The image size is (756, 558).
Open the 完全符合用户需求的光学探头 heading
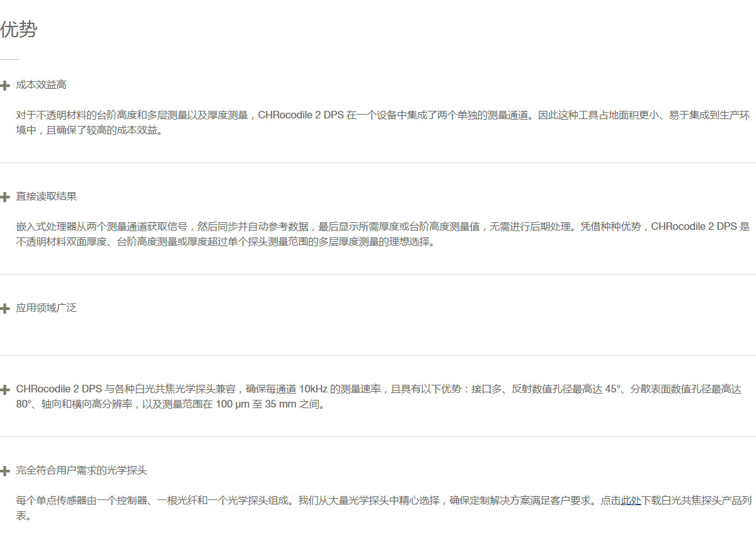pyautogui.click(x=82, y=470)
